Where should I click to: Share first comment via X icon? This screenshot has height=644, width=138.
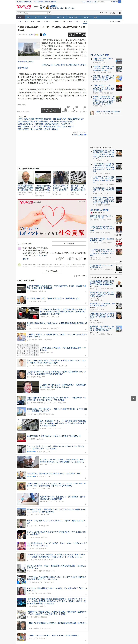click(x=85, y=259)
